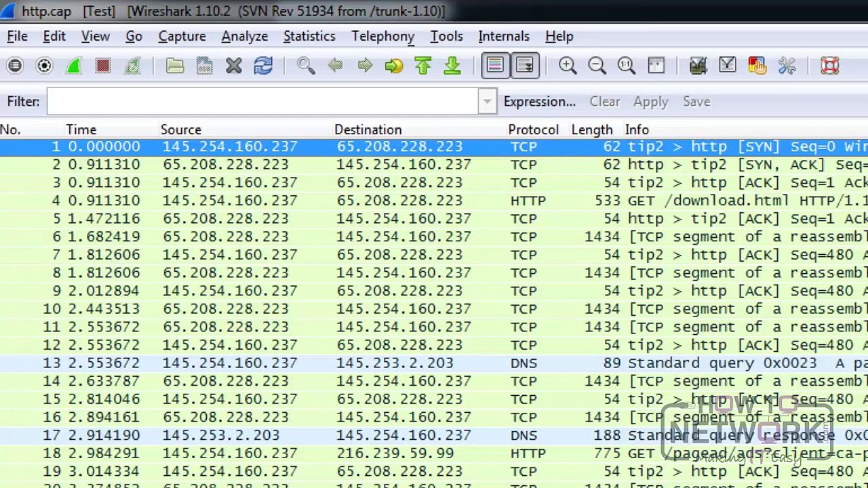Select packet 4 GET /download.html
The image size is (868, 488).
click(x=434, y=201)
